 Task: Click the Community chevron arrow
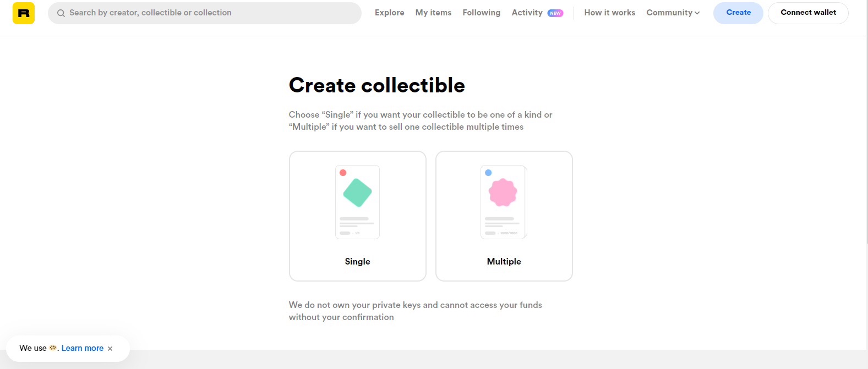[697, 13]
